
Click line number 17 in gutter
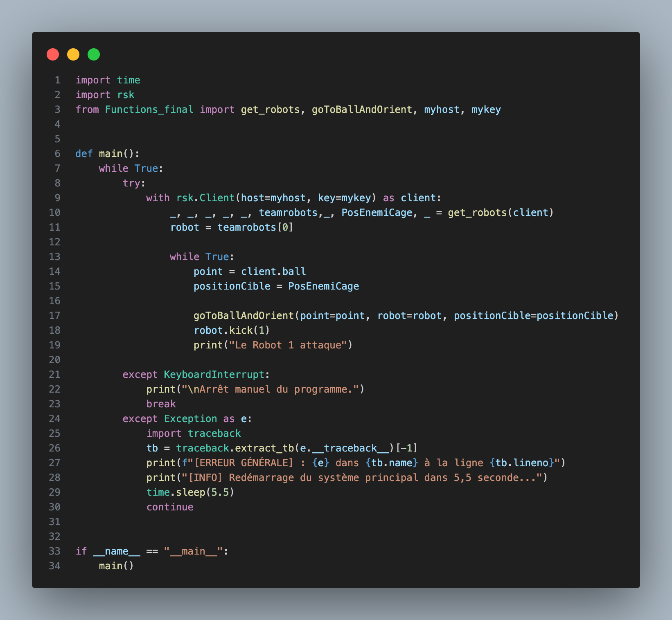click(54, 316)
